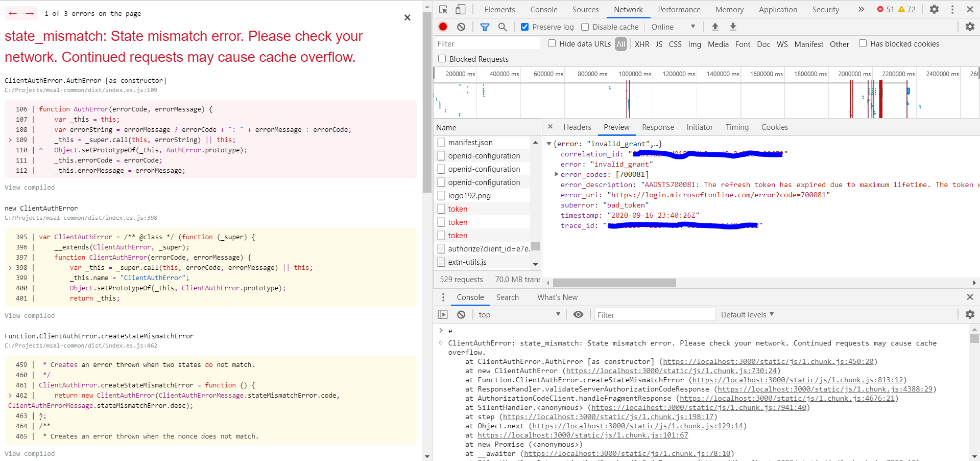This screenshot has height=461, width=980.
Task: Expand the error_codes array in Preview
Action: 556,174
